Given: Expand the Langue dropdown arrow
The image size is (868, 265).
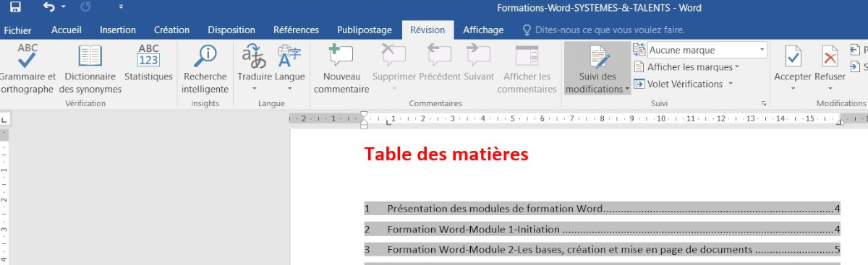Looking at the screenshot, I should click(x=289, y=89).
